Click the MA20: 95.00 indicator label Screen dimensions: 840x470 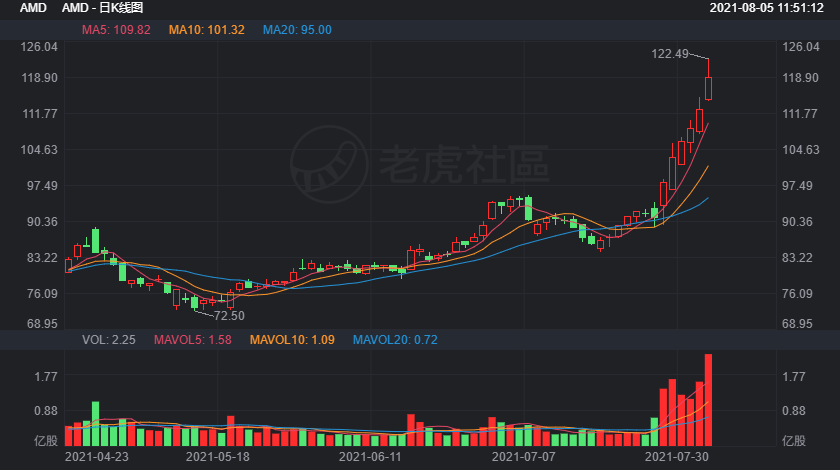(x=297, y=30)
